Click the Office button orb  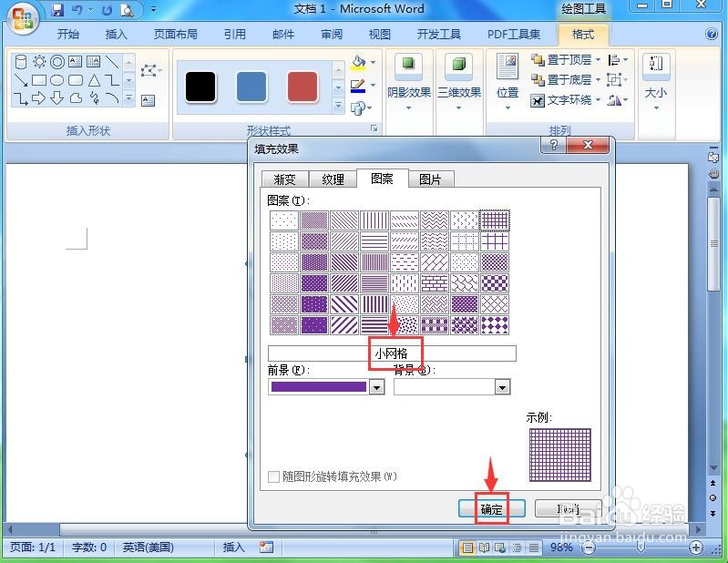22,19
